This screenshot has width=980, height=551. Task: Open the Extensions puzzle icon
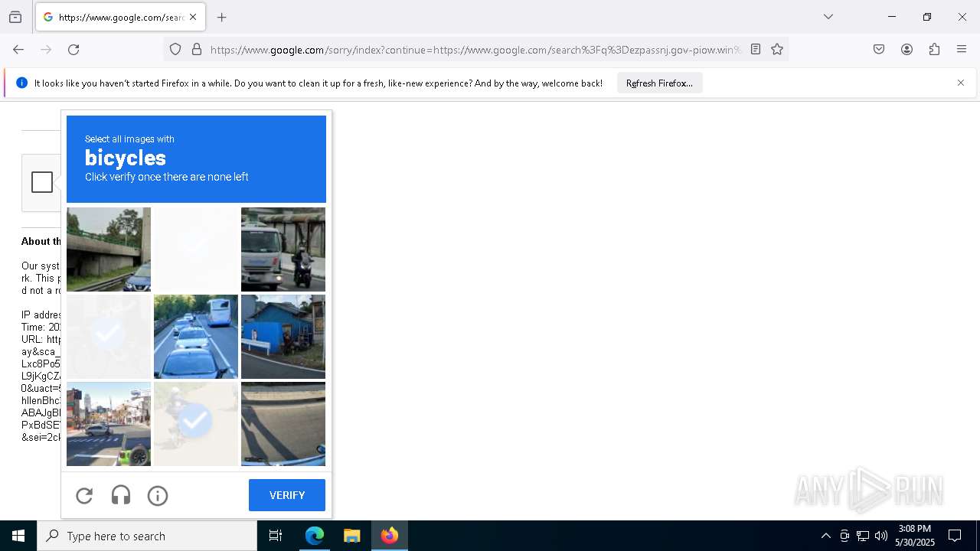pyautogui.click(x=934, y=50)
